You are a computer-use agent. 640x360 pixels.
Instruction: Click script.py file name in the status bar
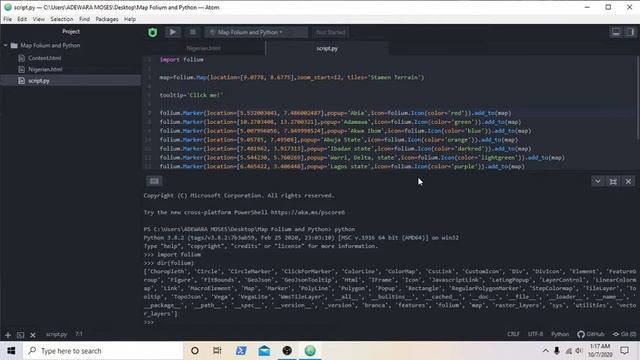[56, 334]
